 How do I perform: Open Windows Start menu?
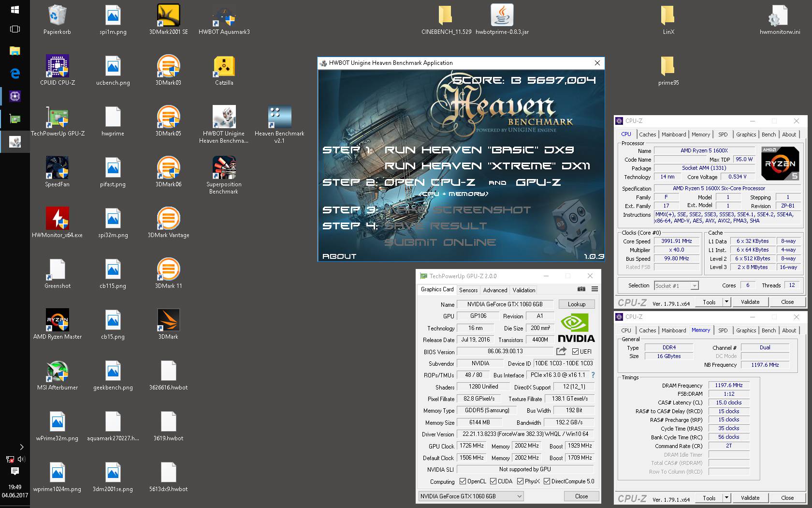click(x=15, y=10)
